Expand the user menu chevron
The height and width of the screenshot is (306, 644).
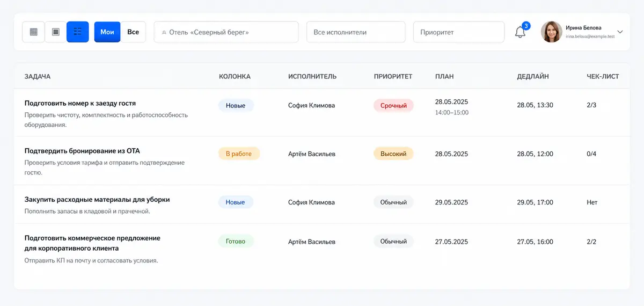pyautogui.click(x=620, y=32)
